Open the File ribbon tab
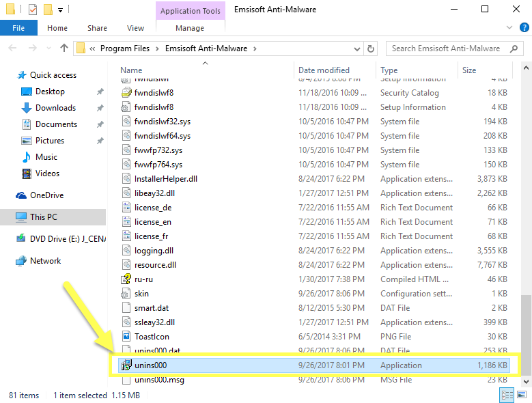The width and height of the screenshot is (532, 403). tap(18, 28)
